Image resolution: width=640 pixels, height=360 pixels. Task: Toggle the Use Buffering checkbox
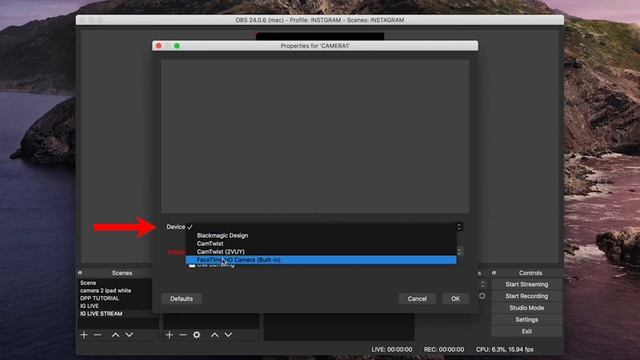pyautogui.click(x=192, y=266)
